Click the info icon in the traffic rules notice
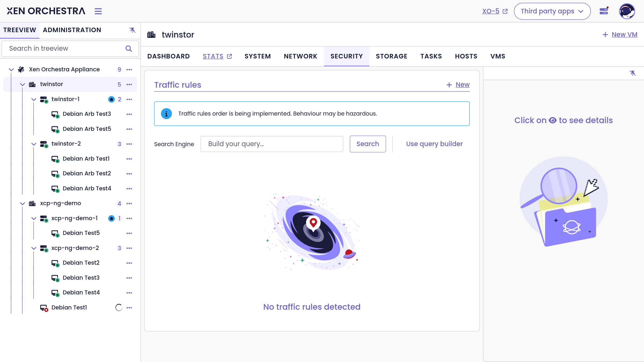Image resolution: width=644 pixels, height=362 pixels. tap(166, 114)
